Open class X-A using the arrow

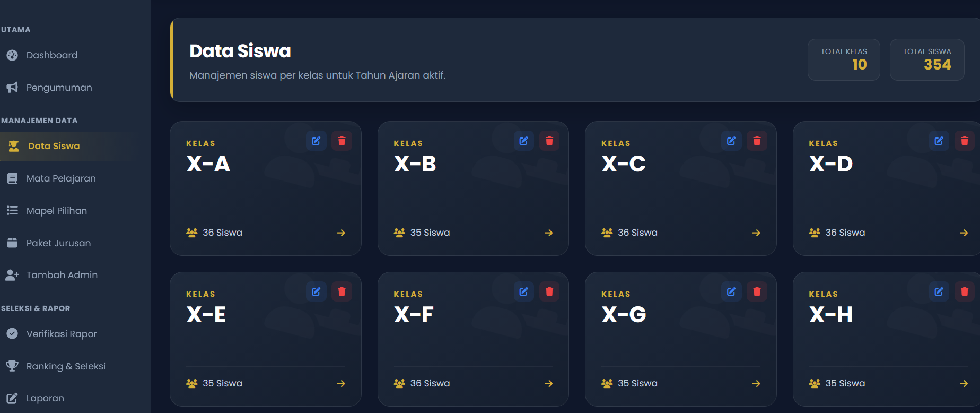(341, 233)
